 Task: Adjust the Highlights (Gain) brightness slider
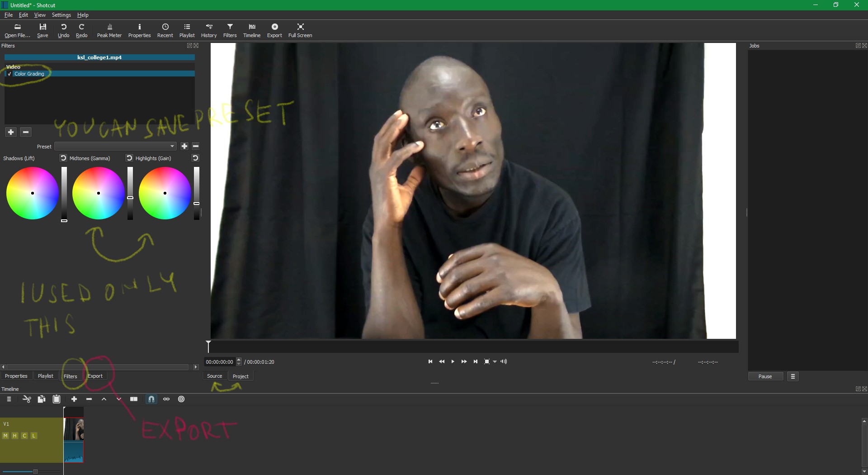[197, 194]
